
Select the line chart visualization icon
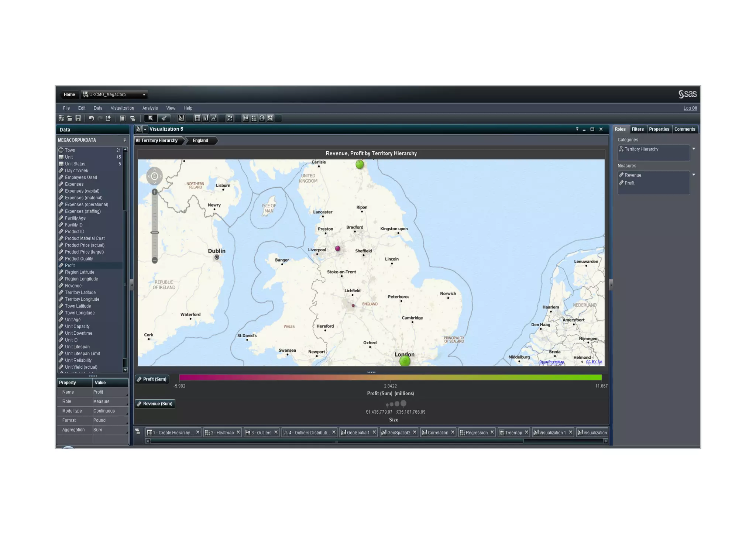point(214,118)
